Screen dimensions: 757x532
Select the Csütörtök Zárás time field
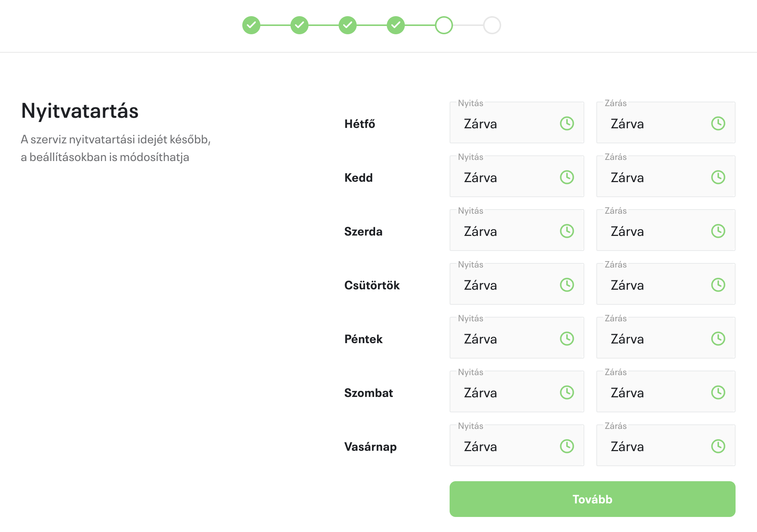(x=666, y=284)
